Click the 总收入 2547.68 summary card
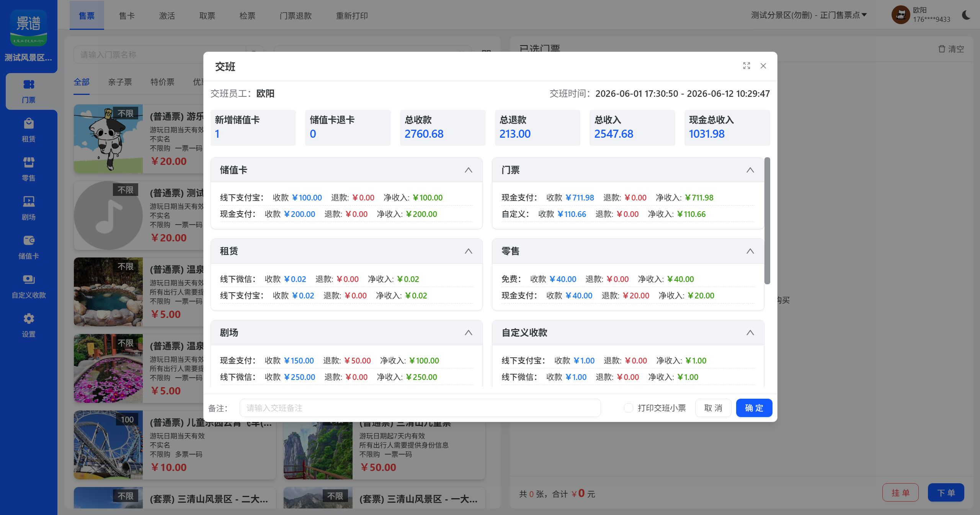 click(x=632, y=128)
